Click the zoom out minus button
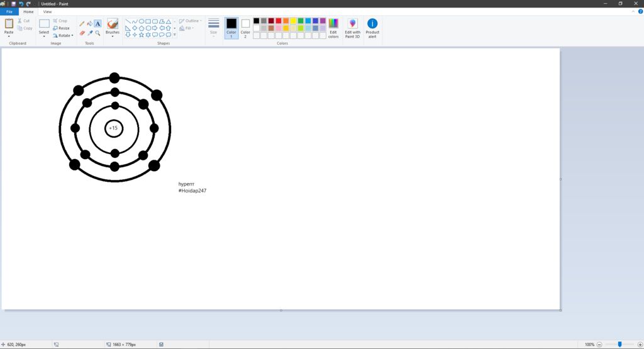The height and width of the screenshot is (349, 644). click(599, 345)
